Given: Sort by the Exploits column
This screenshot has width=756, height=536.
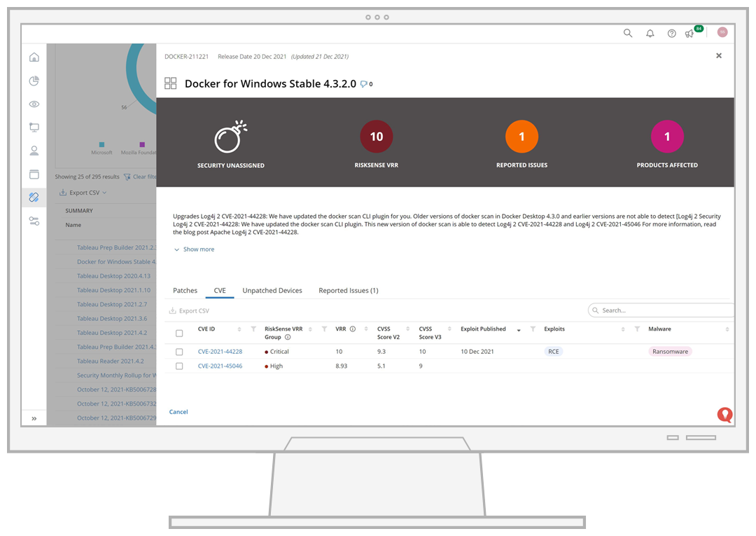Looking at the screenshot, I should pos(623,329).
